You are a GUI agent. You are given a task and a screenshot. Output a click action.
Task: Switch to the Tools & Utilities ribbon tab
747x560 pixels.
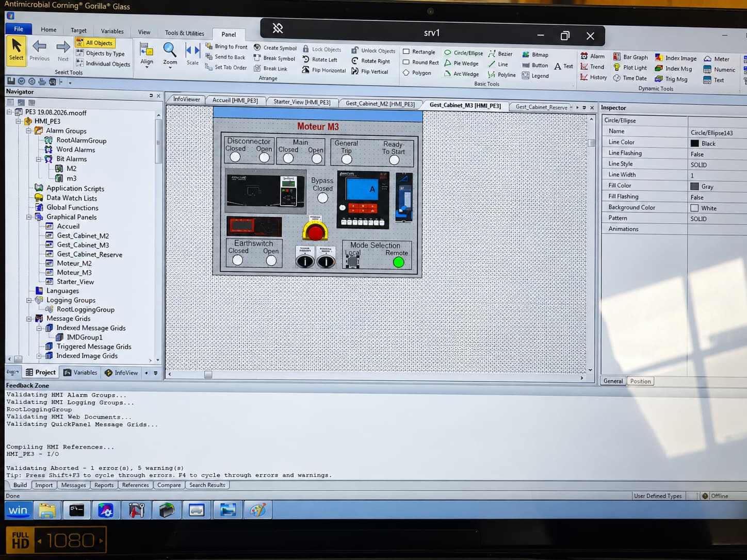click(184, 33)
